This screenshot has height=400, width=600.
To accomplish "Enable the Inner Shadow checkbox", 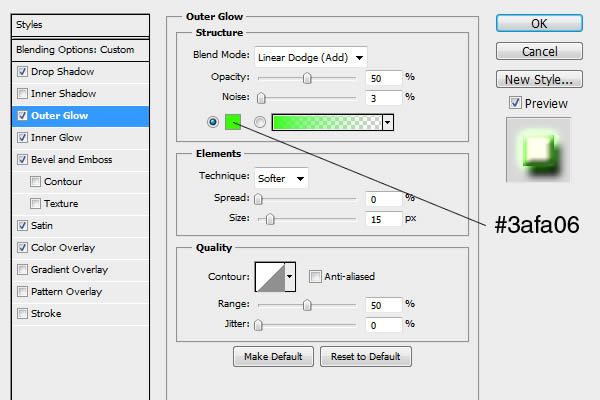I will (x=23, y=94).
